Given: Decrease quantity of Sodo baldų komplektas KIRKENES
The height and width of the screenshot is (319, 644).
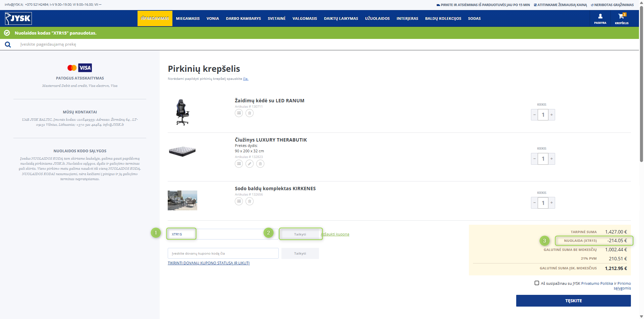Looking at the screenshot, I should [x=534, y=203].
